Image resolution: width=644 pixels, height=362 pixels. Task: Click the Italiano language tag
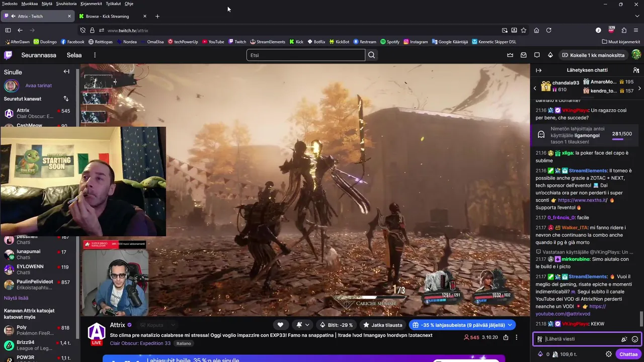[184, 343]
